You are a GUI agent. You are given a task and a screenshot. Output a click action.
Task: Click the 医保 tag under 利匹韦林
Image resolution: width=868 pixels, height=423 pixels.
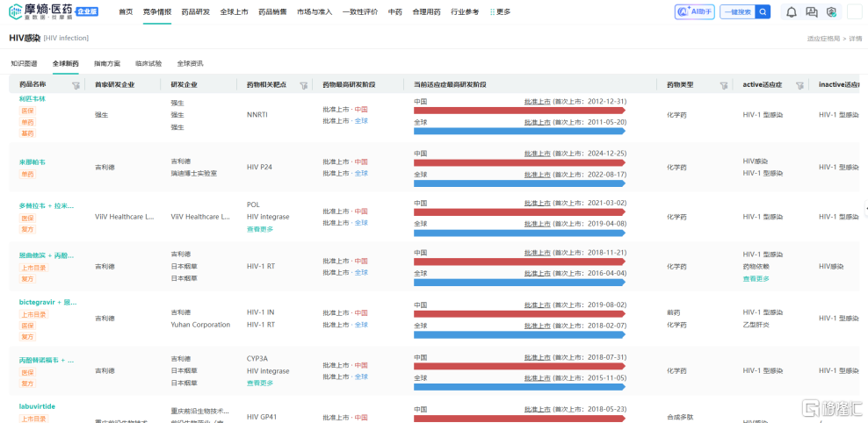pyautogui.click(x=28, y=111)
